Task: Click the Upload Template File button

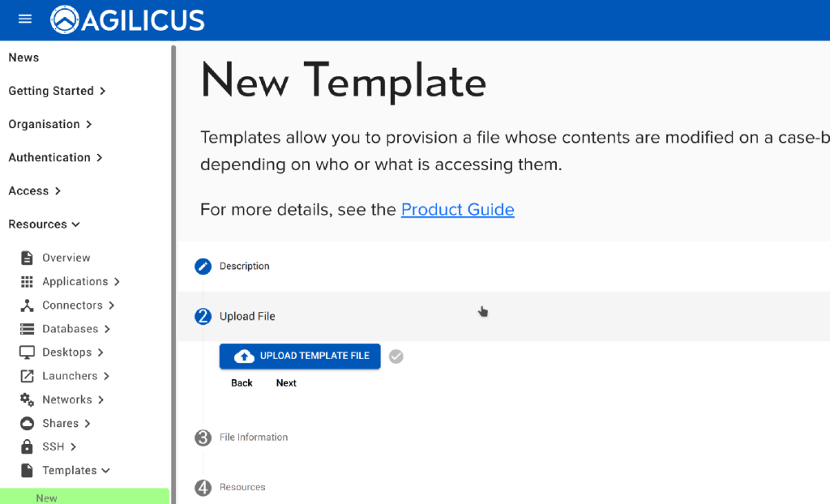Action: [300, 357]
